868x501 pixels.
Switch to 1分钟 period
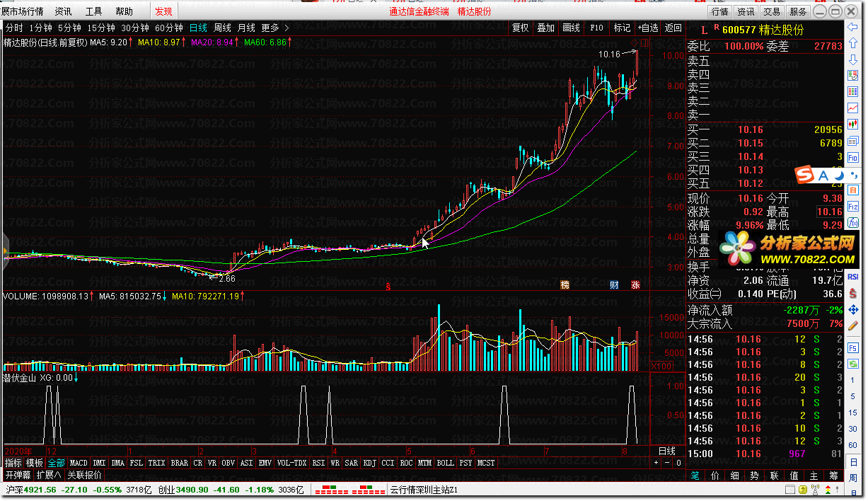(x=40, y=28)
